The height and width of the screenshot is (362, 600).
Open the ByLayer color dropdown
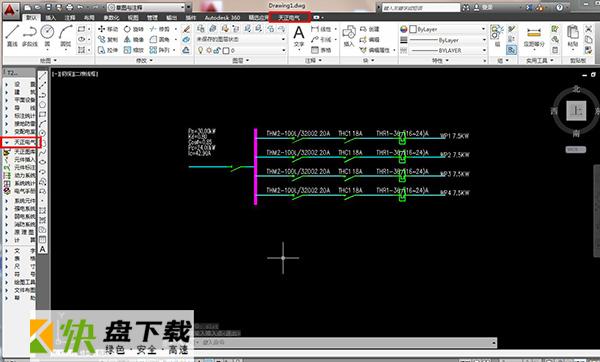pos(448,29)
